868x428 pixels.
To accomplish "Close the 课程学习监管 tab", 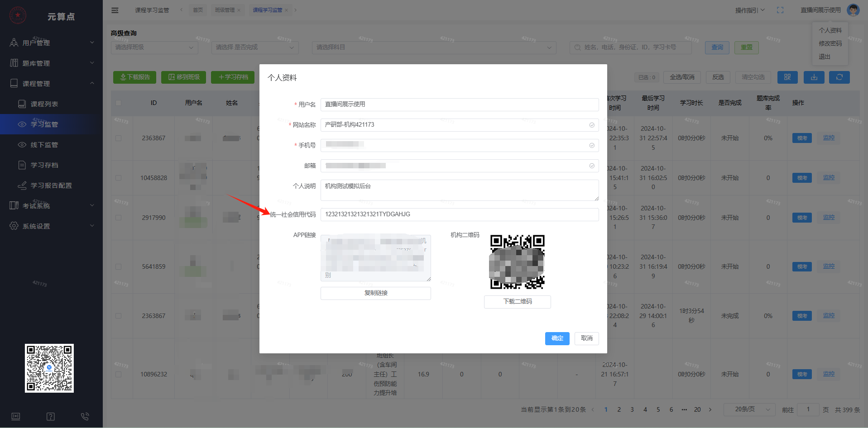I will [x=286, y=10].
